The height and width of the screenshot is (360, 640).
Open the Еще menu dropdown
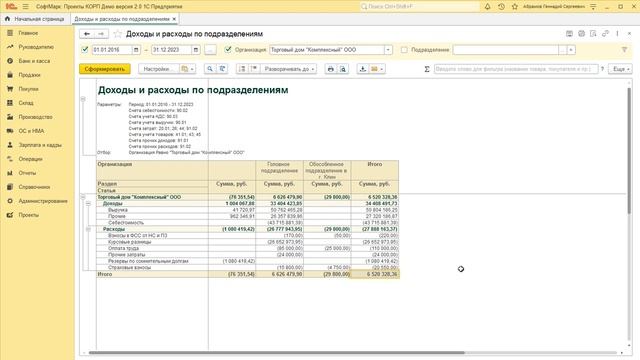(620, 69)
